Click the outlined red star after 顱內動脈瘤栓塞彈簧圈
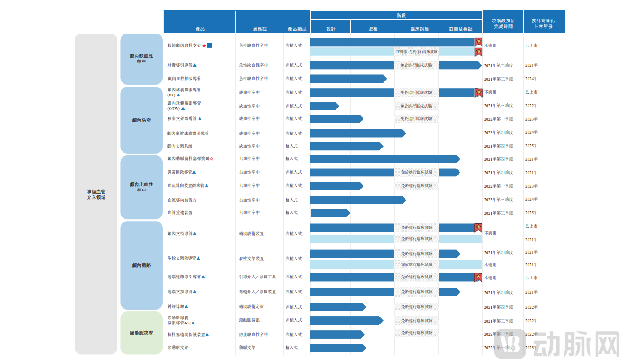 [x=212, y=159]
